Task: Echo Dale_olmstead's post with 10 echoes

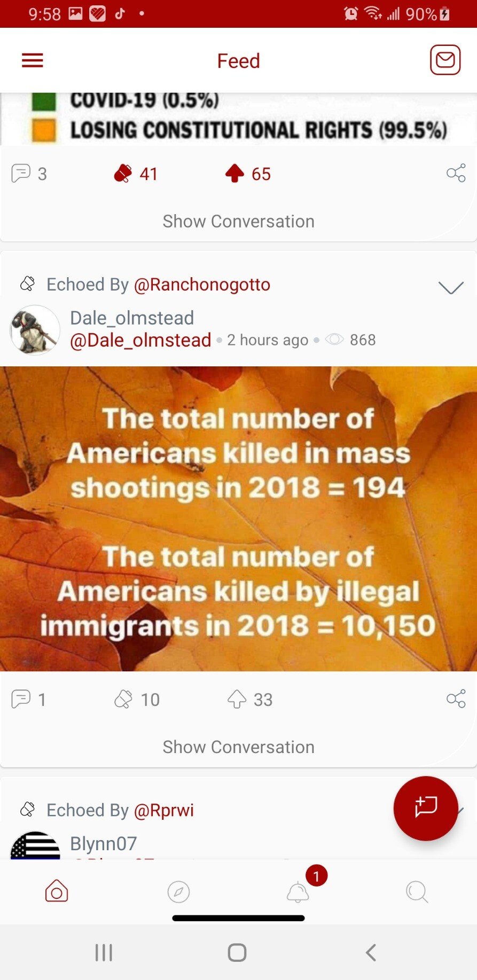Action: point(123,699)
